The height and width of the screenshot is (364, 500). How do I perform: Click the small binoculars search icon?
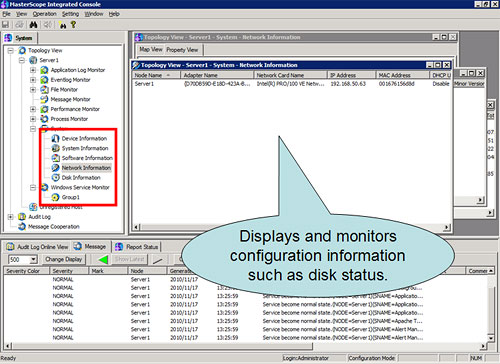click(62, 25)
